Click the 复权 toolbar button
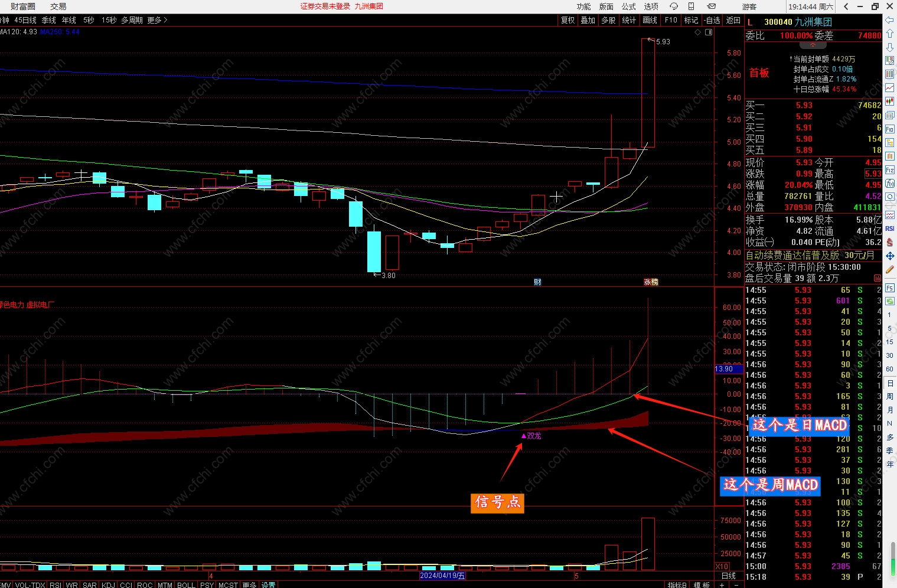The height and width of the screenshot is (588, 897). pos(567,20)
